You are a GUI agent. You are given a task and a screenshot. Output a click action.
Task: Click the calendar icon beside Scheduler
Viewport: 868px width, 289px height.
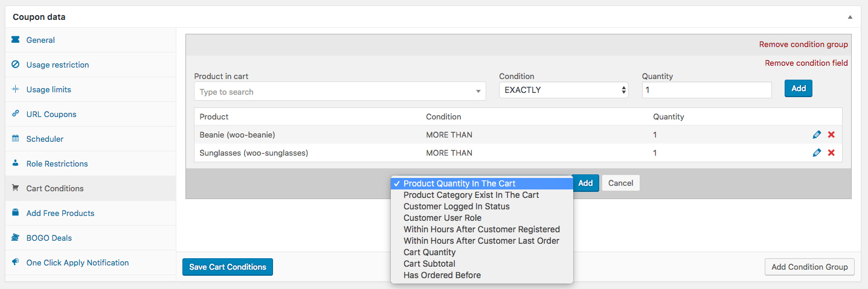[16, 139]
